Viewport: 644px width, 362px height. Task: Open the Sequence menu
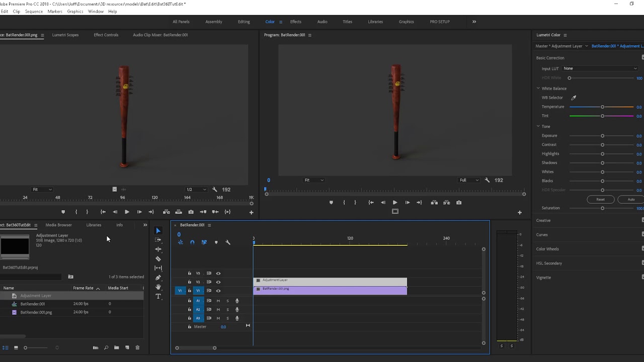(x=34, y=11)
